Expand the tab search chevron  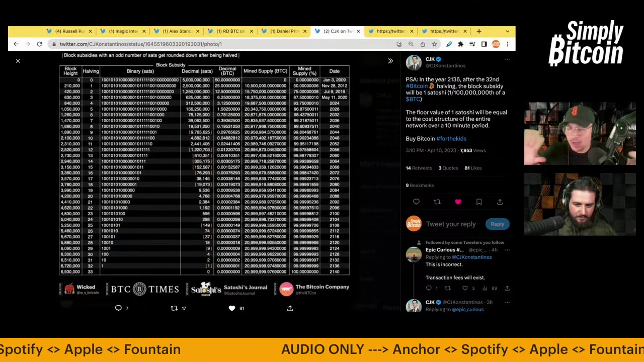click(x=507, y=31)
